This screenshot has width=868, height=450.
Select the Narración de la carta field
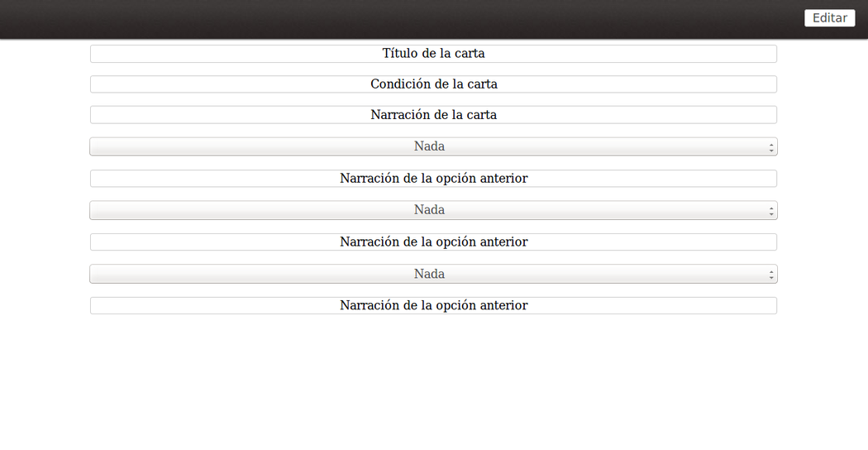point(433,115)
